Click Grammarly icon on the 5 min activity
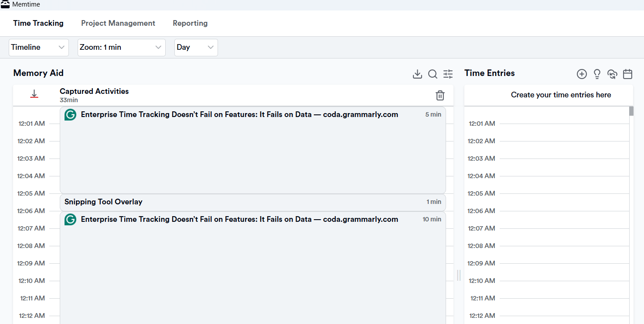 tap(70, 115)
